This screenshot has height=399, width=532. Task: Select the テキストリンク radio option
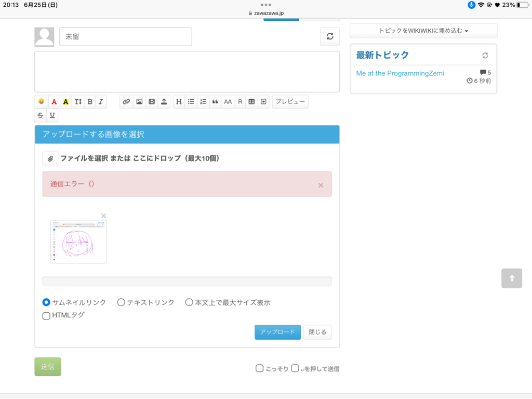121,302
